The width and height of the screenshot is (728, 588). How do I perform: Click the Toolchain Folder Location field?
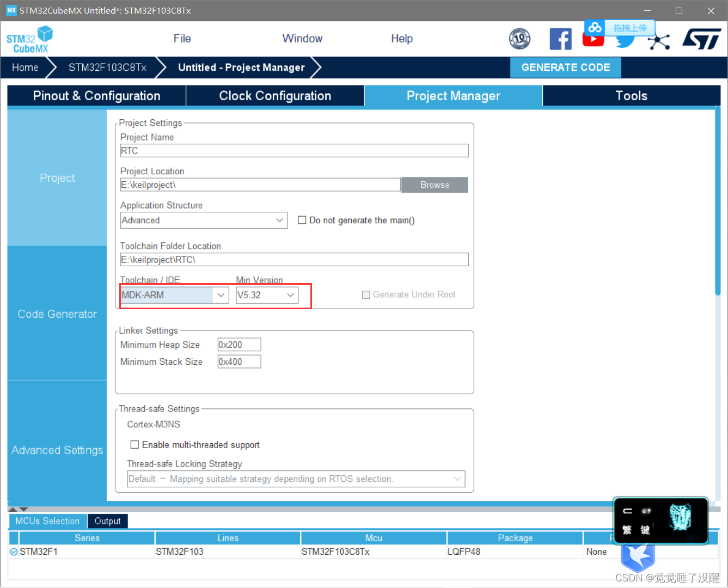294,260
